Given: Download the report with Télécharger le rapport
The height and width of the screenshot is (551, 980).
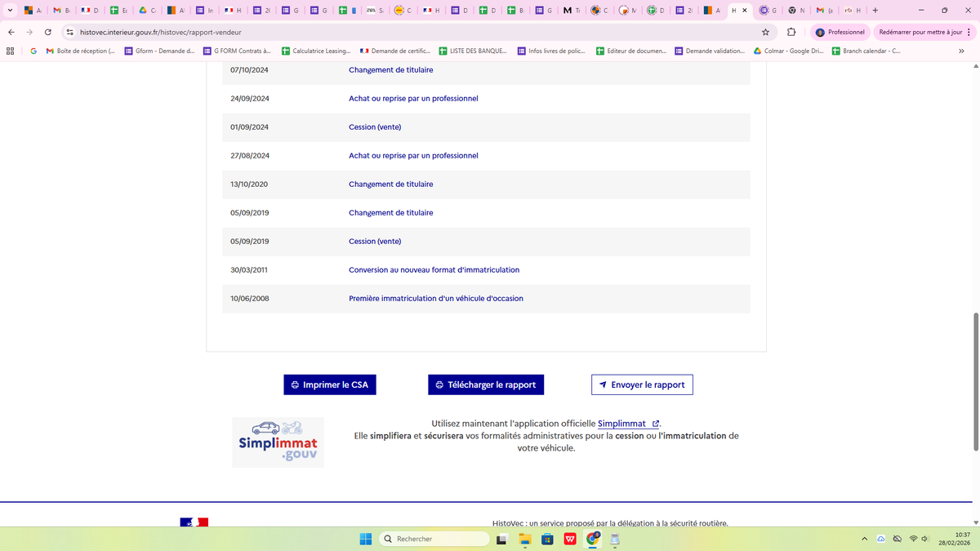Looking at the screenshot, I should 486,384.
